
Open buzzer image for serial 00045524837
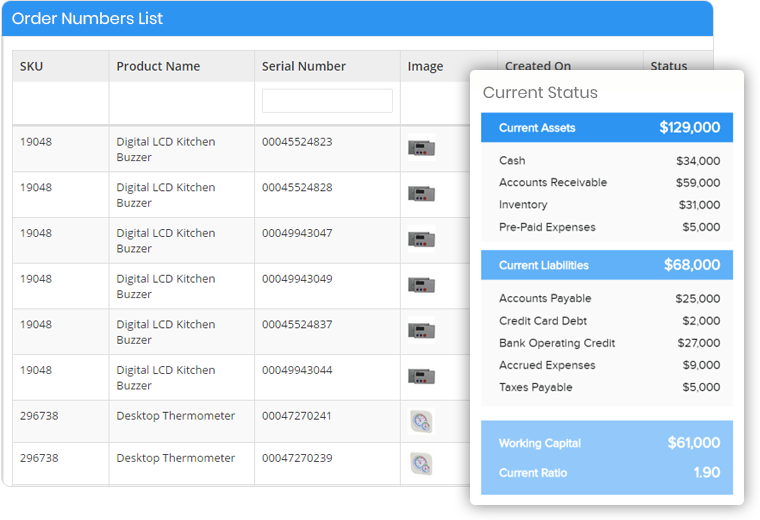pyautogui.click(x=421, y=330)
